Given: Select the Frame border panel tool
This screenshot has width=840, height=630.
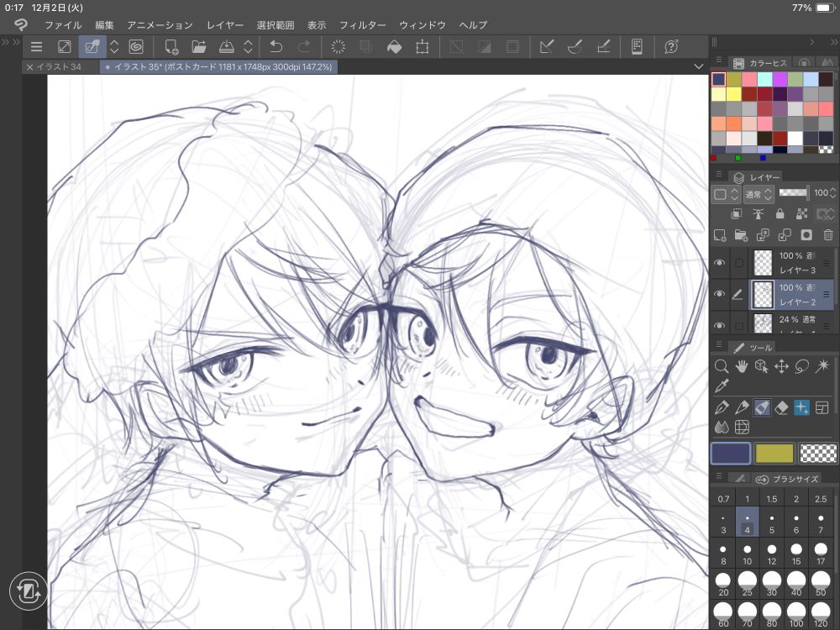Looking at the screenshot, I should point(822,407).
